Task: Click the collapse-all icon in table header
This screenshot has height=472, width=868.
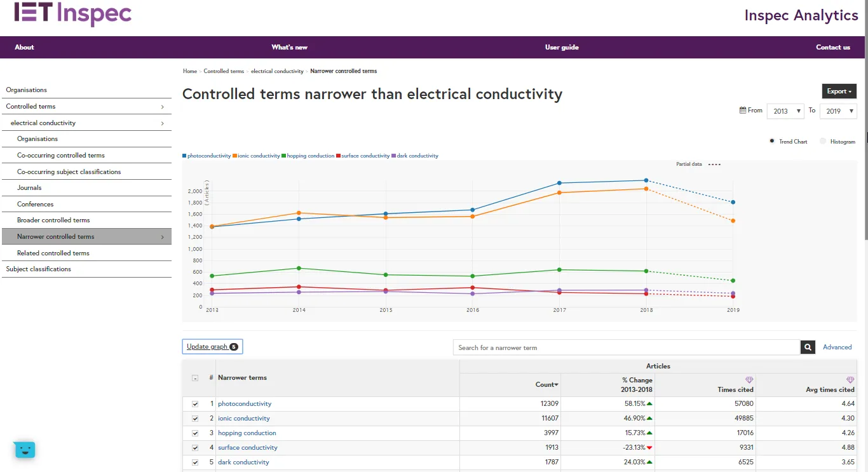Action: 195,378
